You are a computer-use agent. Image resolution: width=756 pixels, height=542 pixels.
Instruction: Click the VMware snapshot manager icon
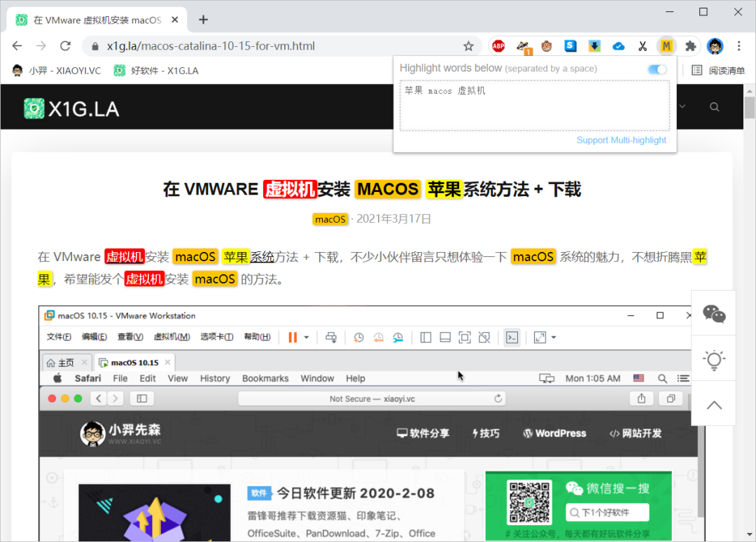[x=398, y=338]
